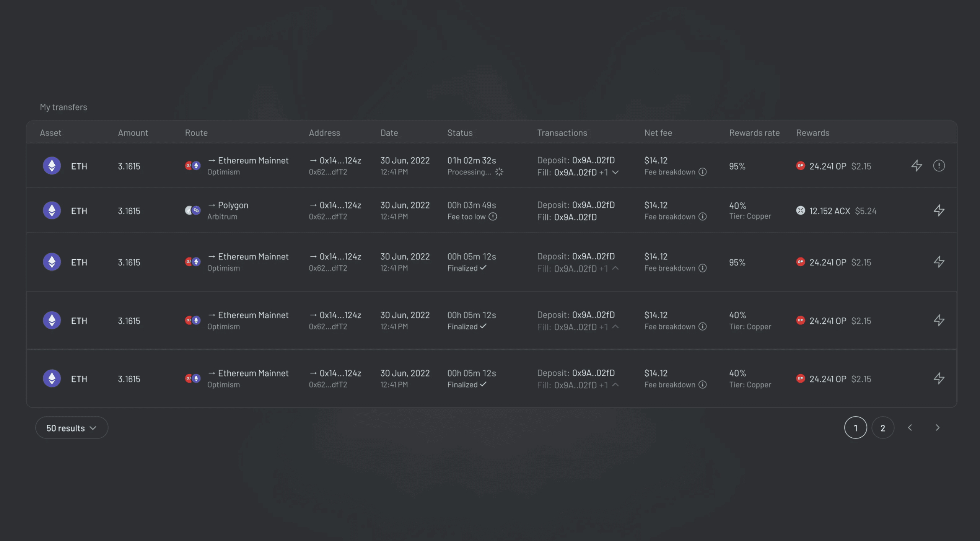Click the Status column header
Viewport: 980px width, 541px height.
[x=460, y=132]
